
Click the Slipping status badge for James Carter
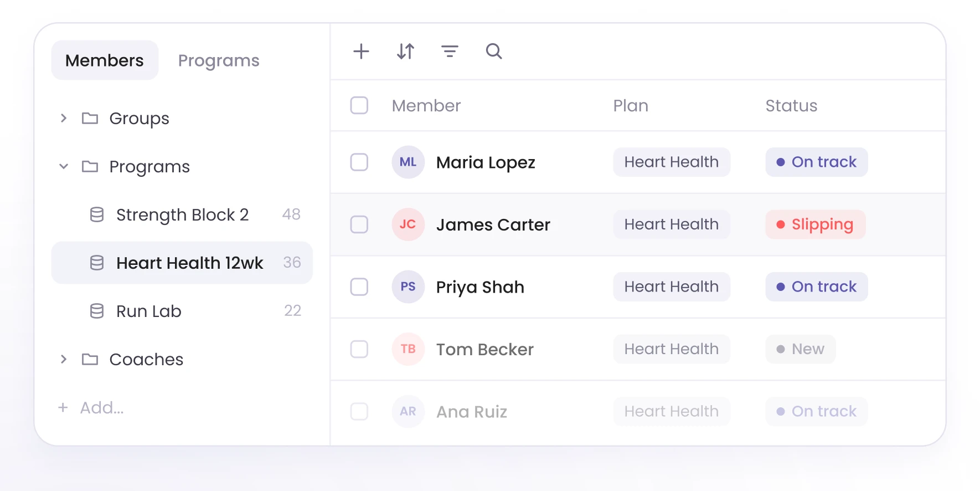pyautogui.click(x=815, y=224)
